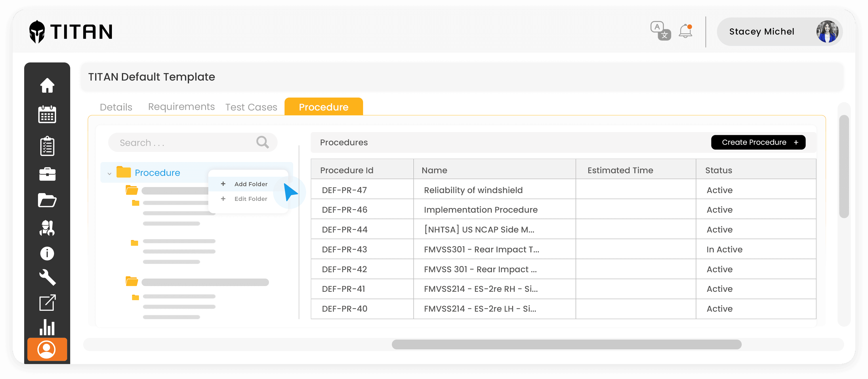Click the orange user profile icon
The width and height of the screenshot is (868, 379).
tap(47, 349)
